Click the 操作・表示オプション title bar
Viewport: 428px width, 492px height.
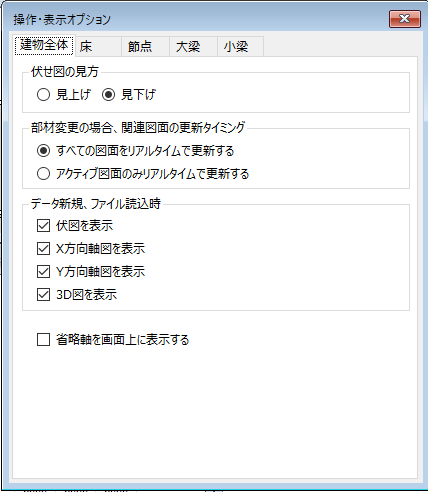[x=200, y=19]
